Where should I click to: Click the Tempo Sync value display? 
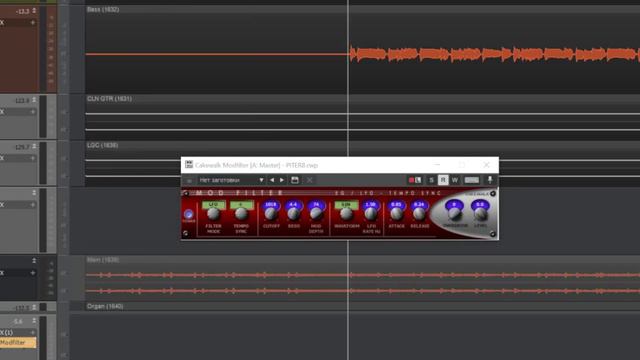[241, 204]
